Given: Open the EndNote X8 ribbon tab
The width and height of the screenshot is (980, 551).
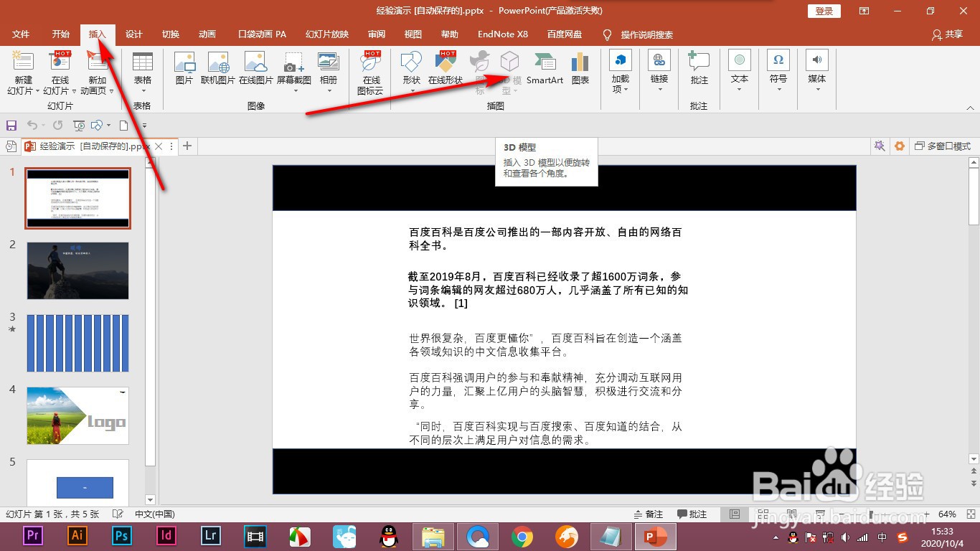Looking at the screenshot, I should point(502,34).
